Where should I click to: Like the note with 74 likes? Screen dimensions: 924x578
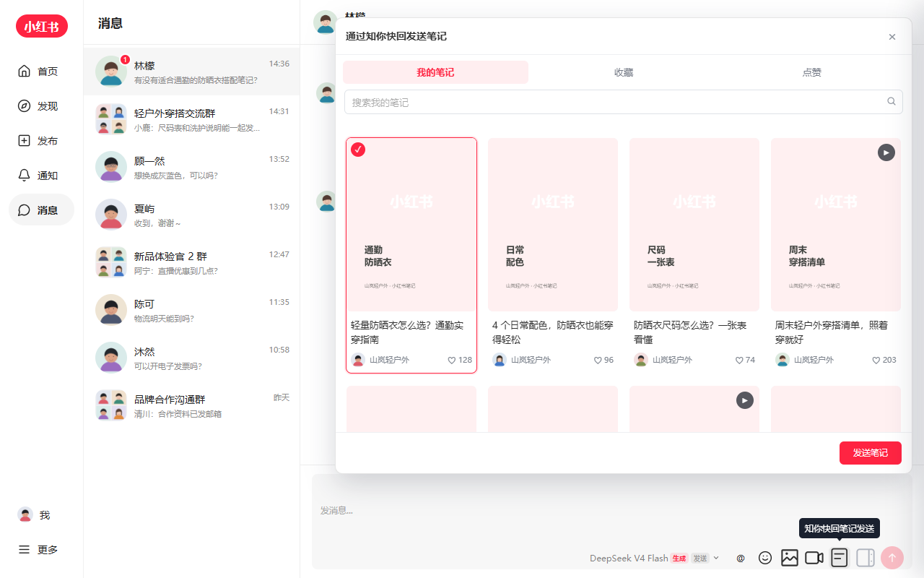739,360
